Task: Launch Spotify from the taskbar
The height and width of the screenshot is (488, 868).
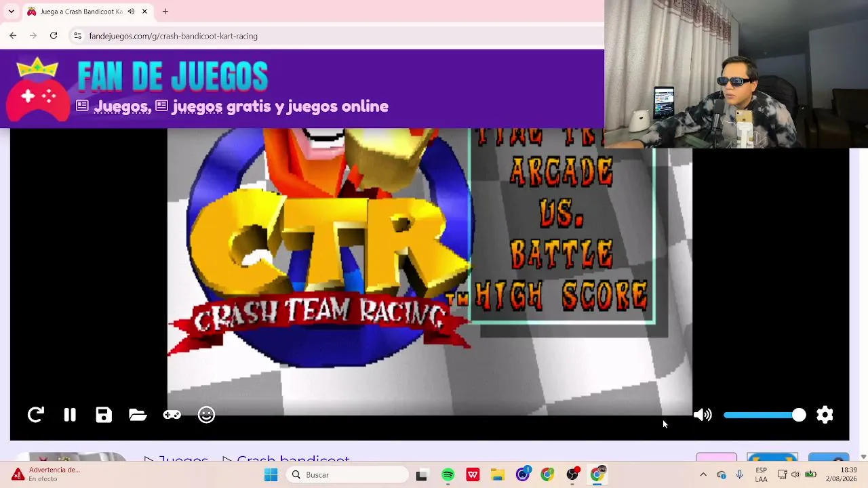Action: coord(448,475)
